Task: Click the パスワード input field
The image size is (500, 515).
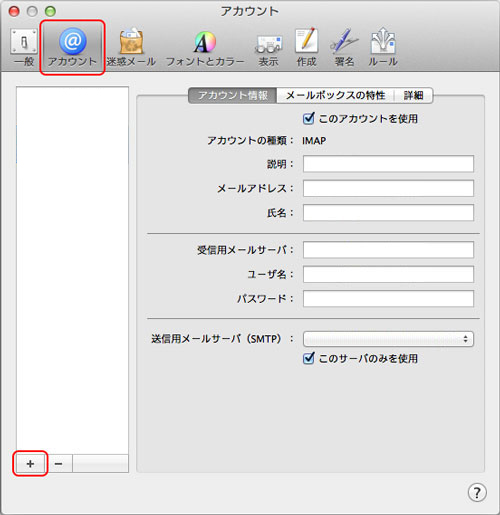Action: (x=388, y=298)
